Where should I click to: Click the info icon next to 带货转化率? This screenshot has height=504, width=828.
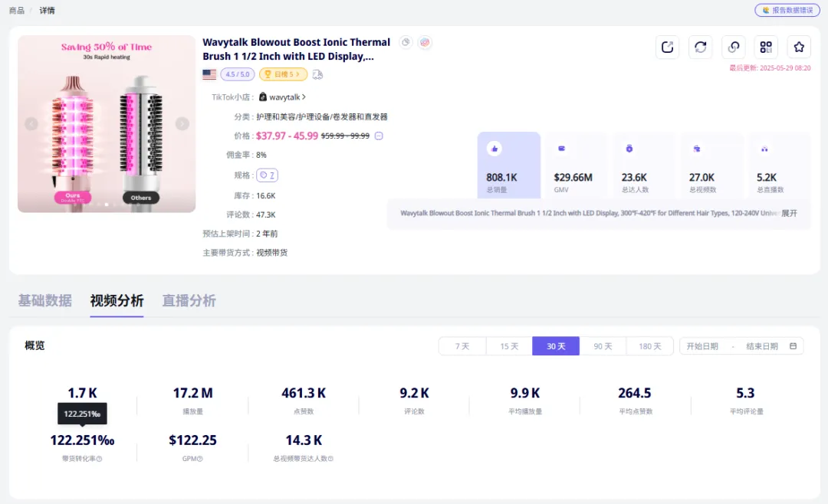[99, 459]
